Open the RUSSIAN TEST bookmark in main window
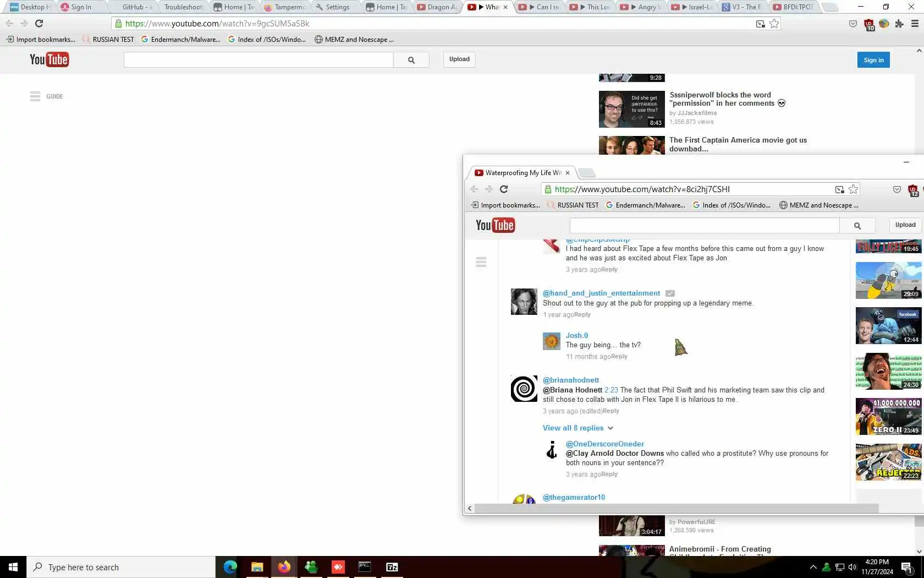Viewport: 924px width, 578px height. coord(108,40)
